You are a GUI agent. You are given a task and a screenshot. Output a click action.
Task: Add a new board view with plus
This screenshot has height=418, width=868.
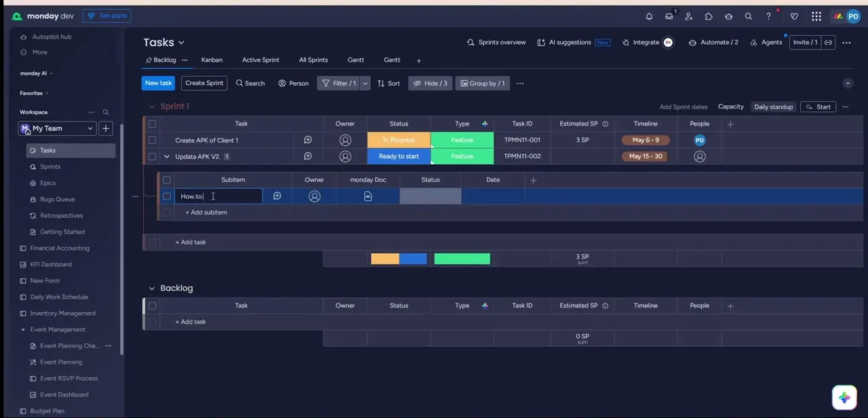[418, 61]
